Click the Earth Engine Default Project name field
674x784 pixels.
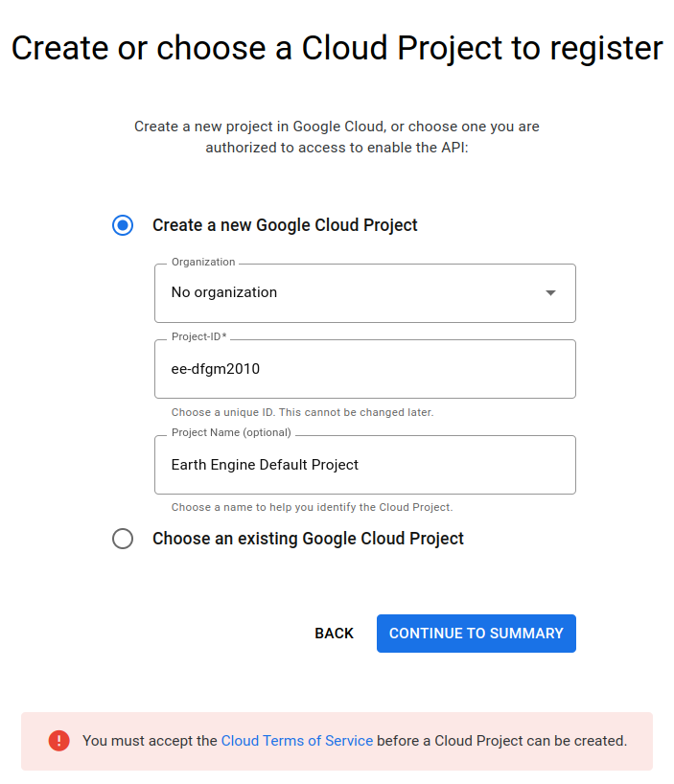tap(364, 465)
